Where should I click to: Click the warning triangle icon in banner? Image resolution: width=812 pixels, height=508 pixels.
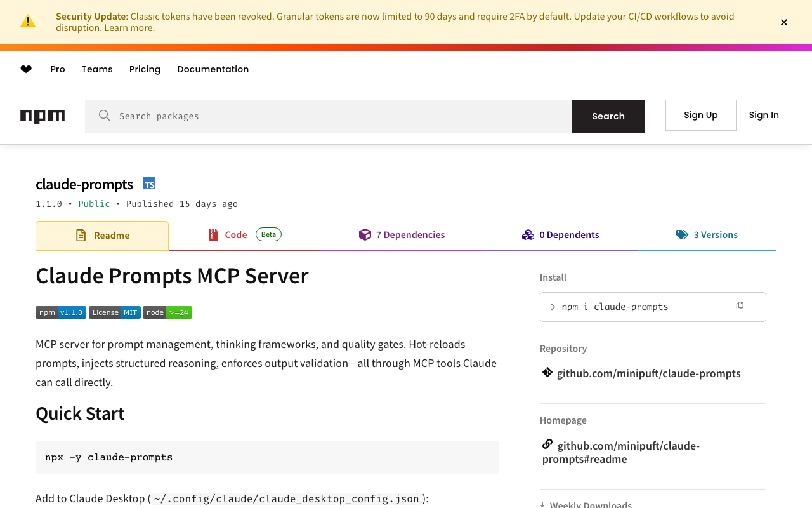pyautogui.click(x=28, y=22)
